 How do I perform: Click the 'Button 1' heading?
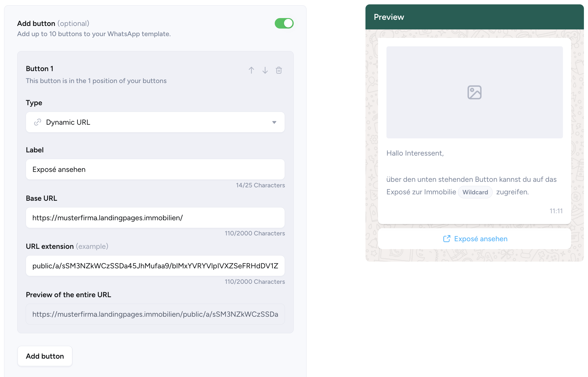pos(40,69)
